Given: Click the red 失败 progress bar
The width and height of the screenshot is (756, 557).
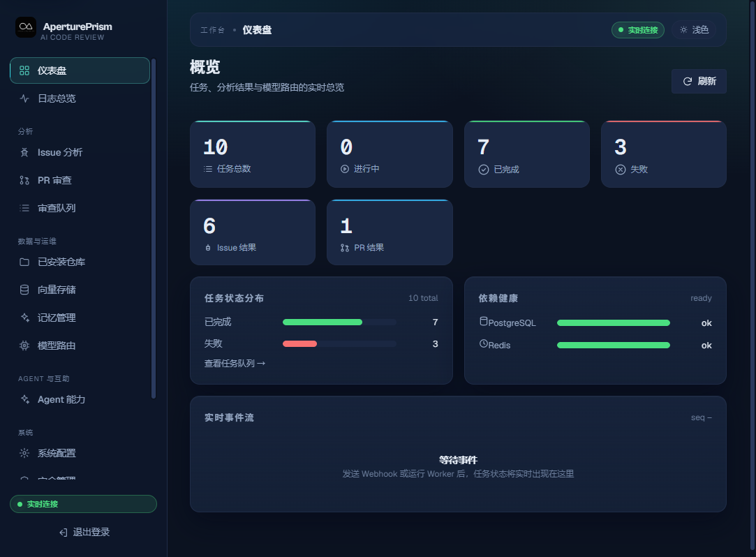Looking at the screenshot, I should point(300,344).
